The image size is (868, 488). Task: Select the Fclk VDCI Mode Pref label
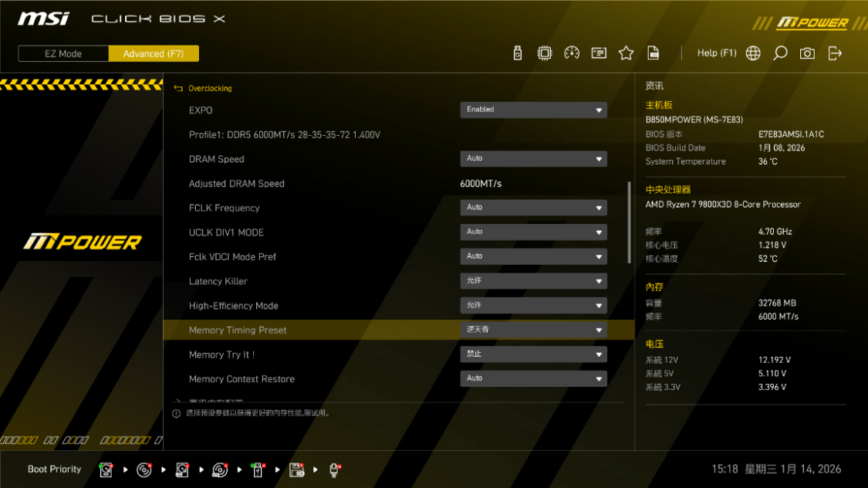[232, 257]
